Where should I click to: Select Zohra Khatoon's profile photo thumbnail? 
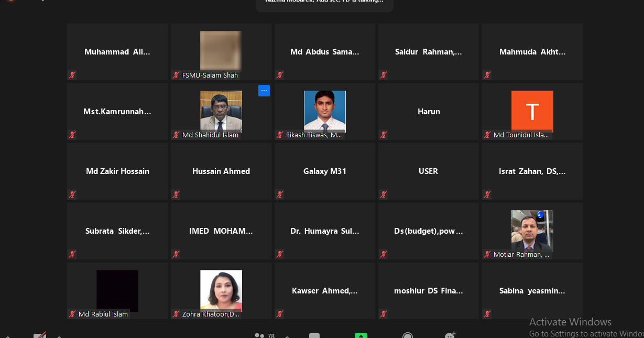221,290
